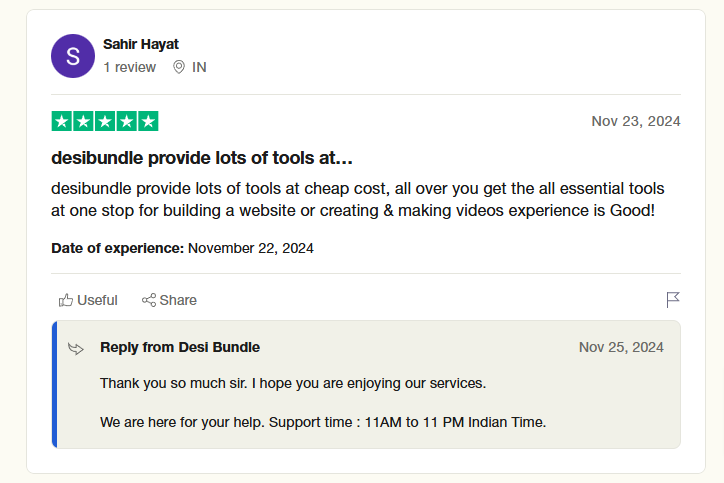This screenshot has width=724, height=483.
Task: Click the "Date of experience" label
Action: [x=118, y=248]
